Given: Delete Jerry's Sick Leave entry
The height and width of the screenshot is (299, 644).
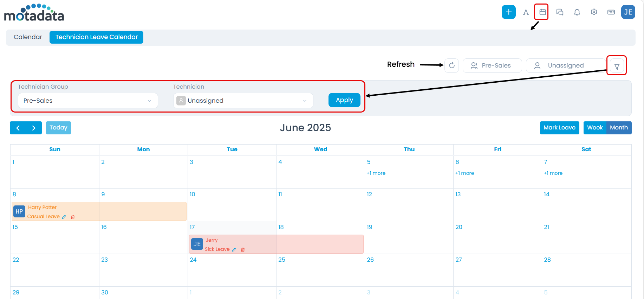Looking at the screenshot, I should pos(243,250).
